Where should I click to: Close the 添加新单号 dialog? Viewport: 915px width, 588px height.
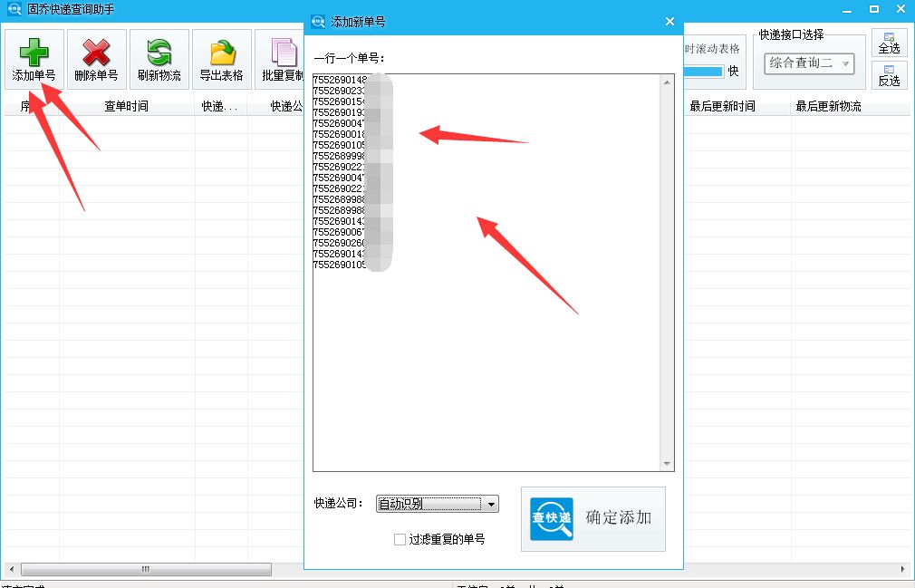click(669, 22)
